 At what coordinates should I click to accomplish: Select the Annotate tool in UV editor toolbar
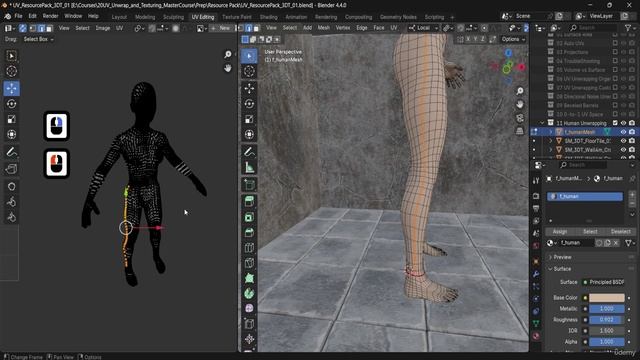coord(11,152)
